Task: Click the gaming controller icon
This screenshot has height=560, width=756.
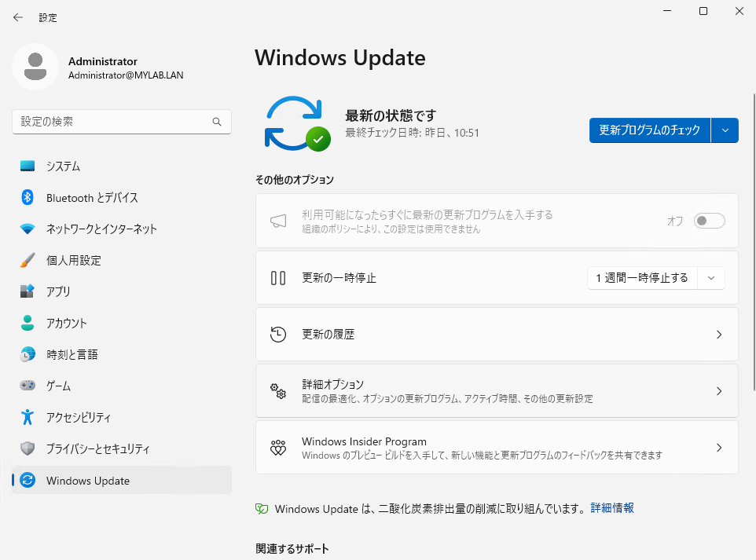Action: tap(28, 386)
